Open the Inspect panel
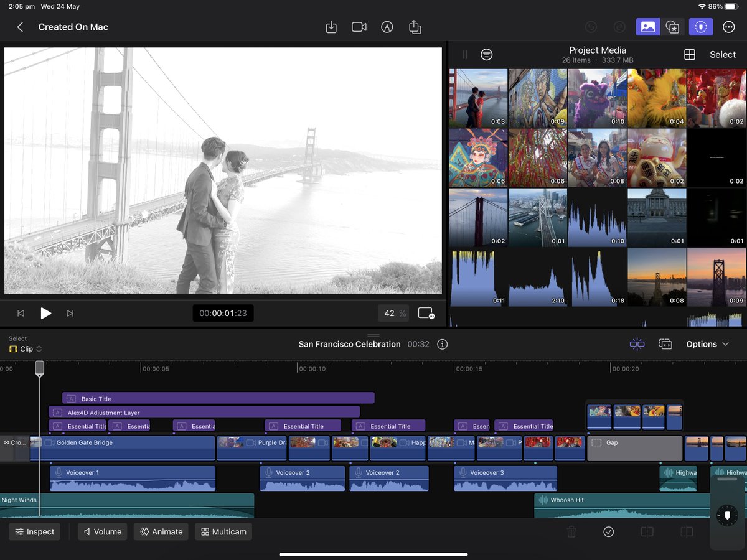Image resolution: width=747 pixels, height=560 pixels. (34, 532)
